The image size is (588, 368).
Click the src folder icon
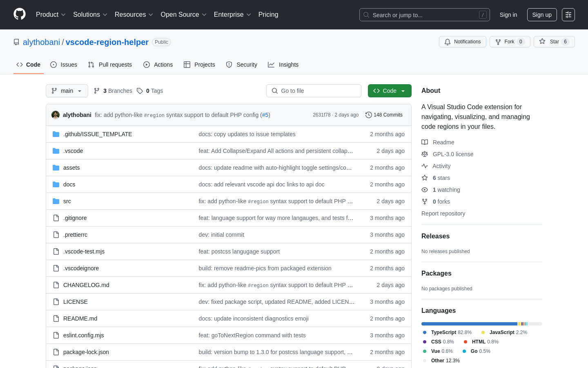point(56,201)
